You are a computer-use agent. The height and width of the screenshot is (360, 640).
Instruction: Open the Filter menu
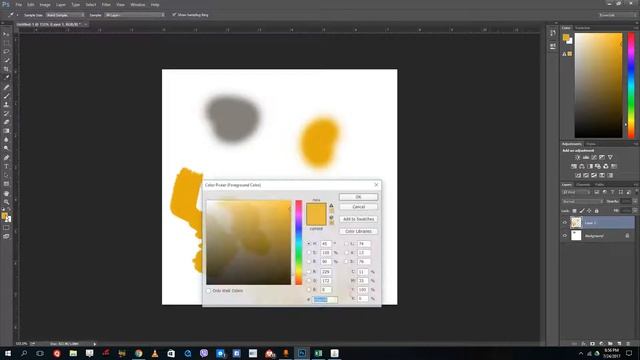click(x=106, y=4)
